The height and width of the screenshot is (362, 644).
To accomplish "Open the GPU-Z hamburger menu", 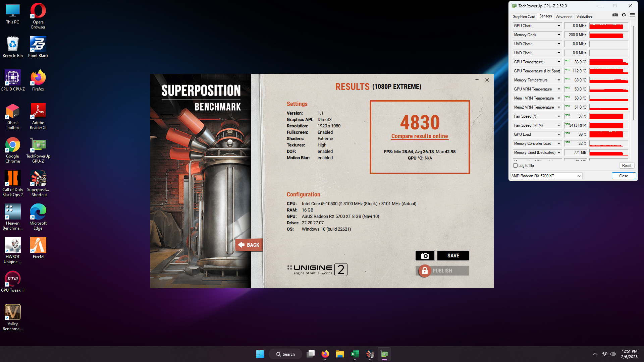I will click(632, 15).
